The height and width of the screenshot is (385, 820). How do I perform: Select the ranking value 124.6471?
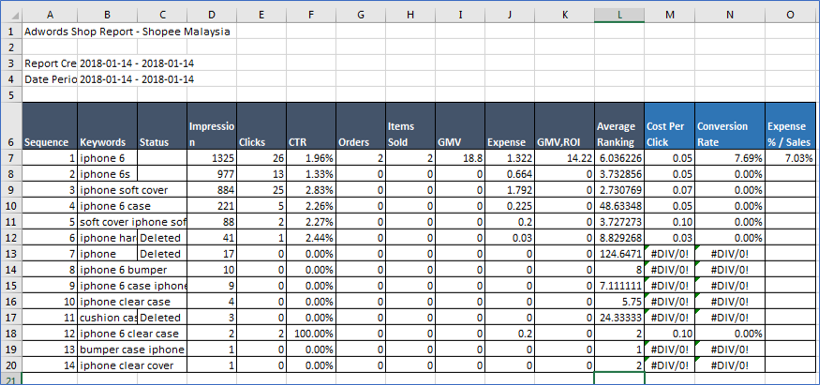pos(619,254)
